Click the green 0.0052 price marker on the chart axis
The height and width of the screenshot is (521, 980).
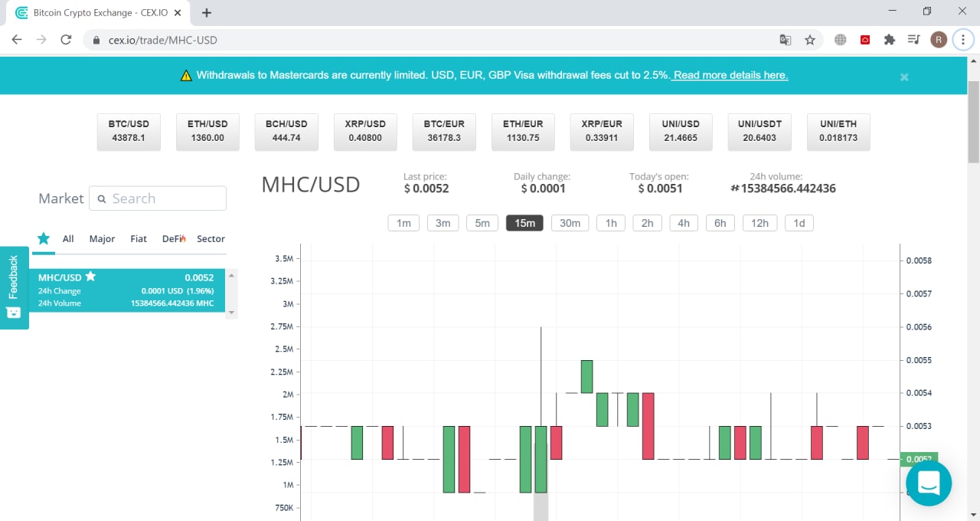(918, 459)
